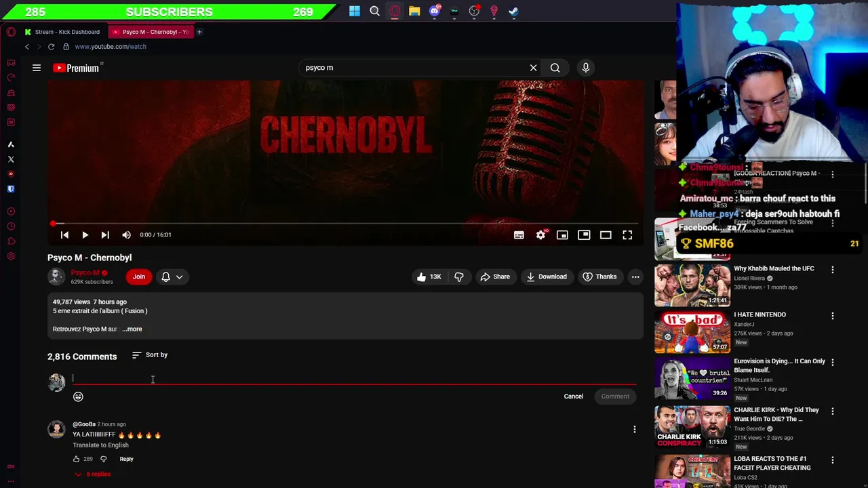The width and height of the screenshot is (868, 488).
Task: Switch to the Stream - Kick Dashboard tab
Action: tap(62, 32)
